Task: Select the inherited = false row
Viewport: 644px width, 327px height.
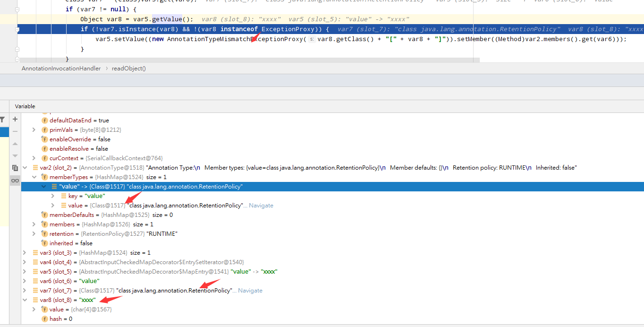Action: pos(332,243)
